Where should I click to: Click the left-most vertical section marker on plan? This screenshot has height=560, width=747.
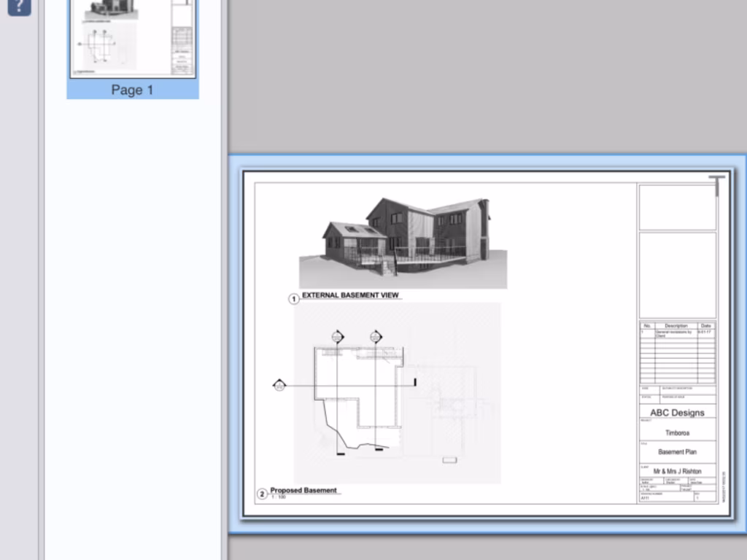(337, 337)
